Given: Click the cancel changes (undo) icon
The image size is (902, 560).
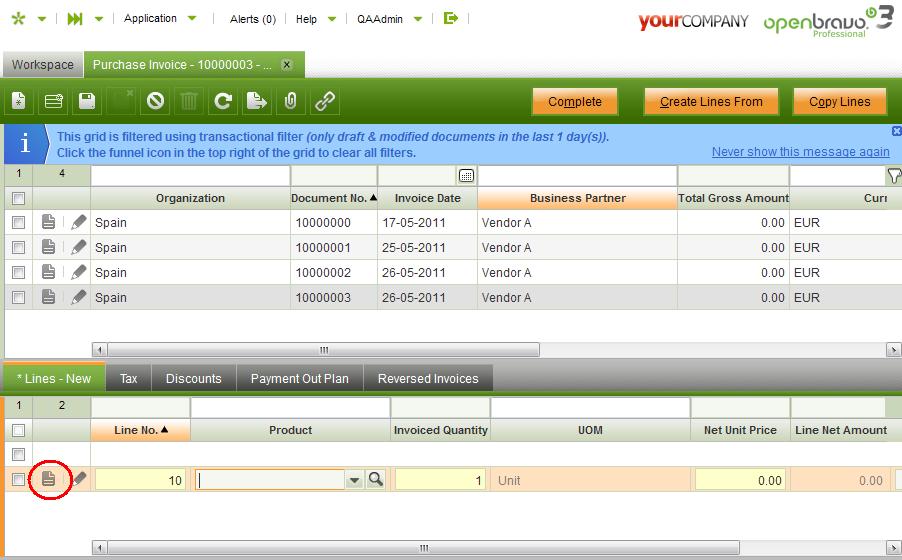Looking at the screenshot, I should click(155, 101).
